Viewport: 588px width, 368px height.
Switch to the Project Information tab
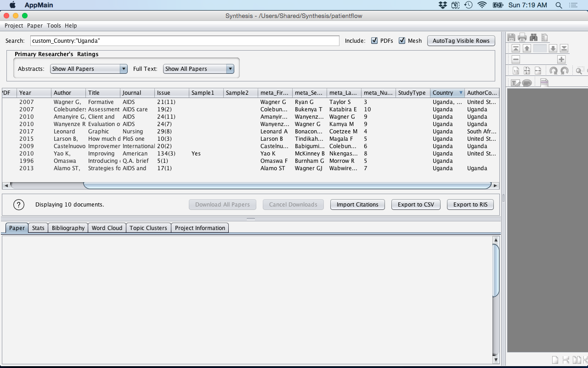pyautogui.click(x=200, y=228)
